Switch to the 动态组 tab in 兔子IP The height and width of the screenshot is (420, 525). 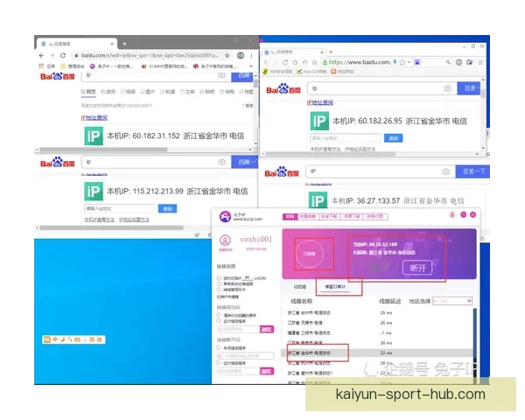300,287
